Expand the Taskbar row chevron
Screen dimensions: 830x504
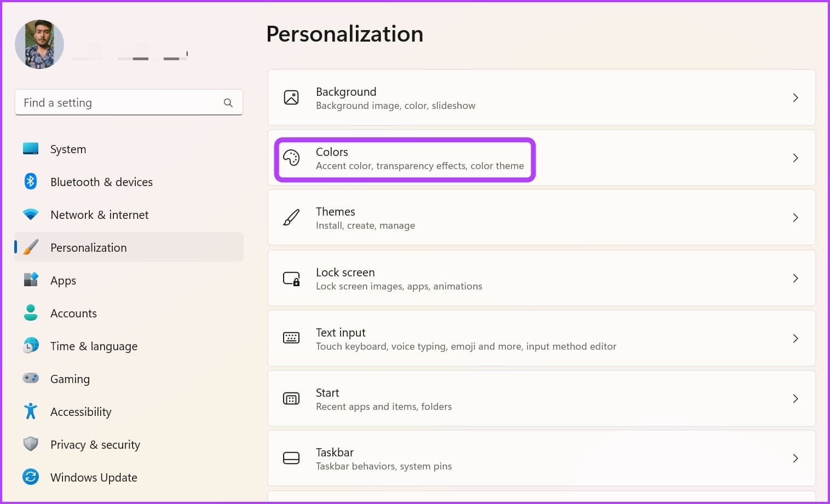(796, 458)
